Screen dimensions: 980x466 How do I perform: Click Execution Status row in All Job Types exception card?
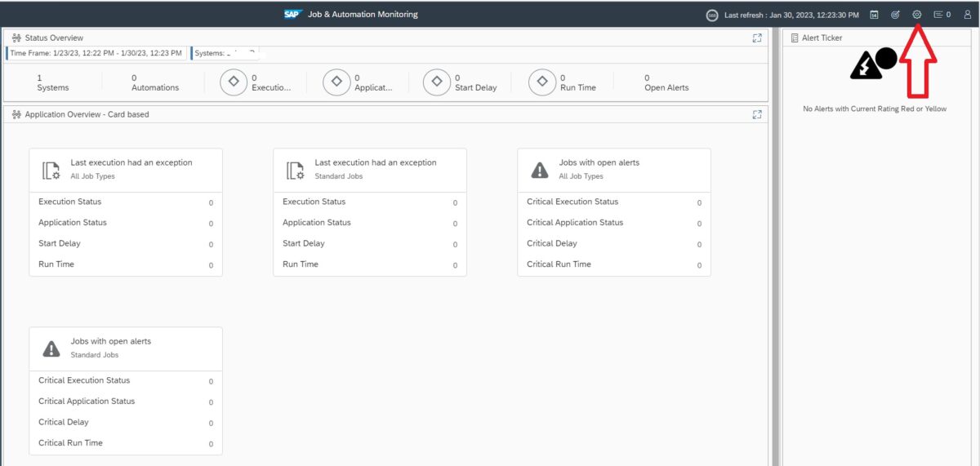126,202
